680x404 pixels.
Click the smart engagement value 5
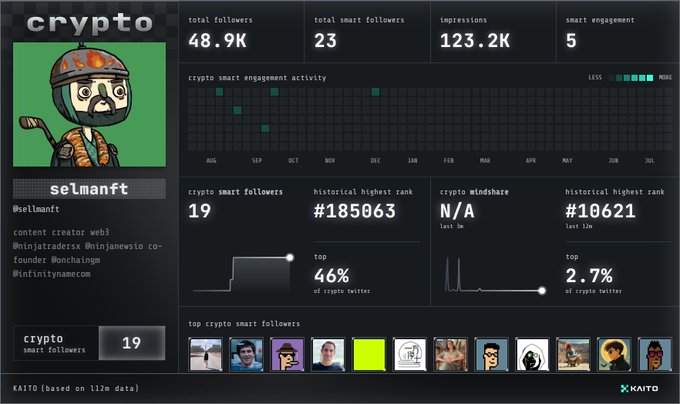pyautogui.click(x=571, y=41)
